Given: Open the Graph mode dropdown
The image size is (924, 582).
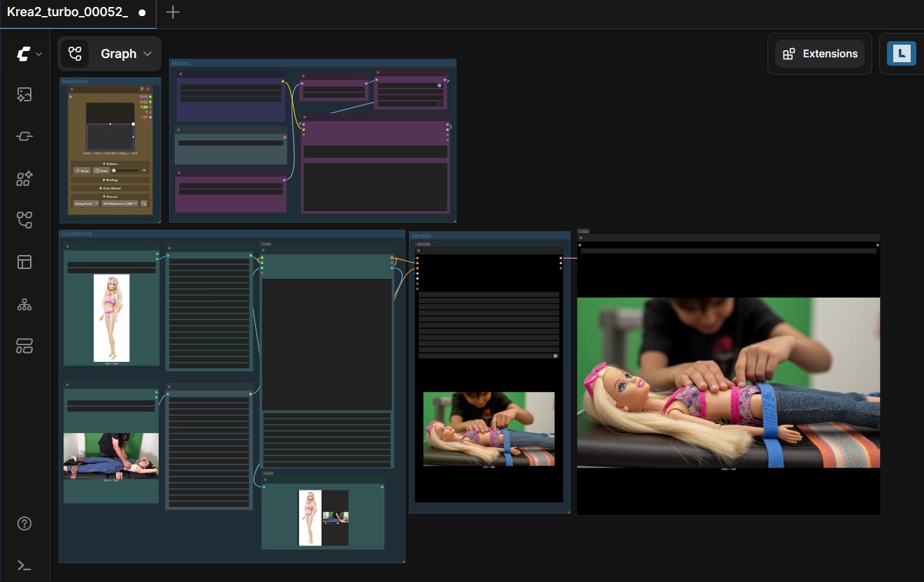Looking at the screenshot, I should [x=109, y=54].
